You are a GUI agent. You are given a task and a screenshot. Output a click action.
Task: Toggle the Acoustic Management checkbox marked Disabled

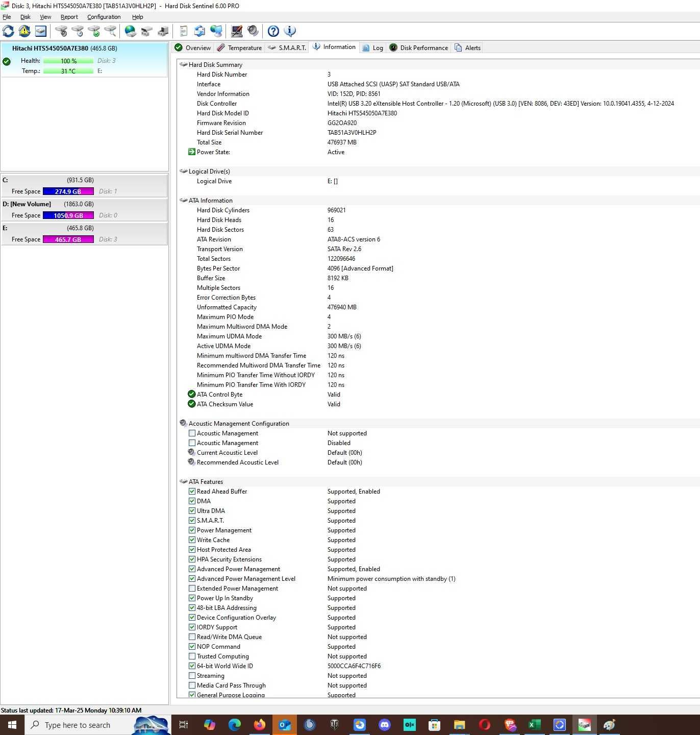click(192, 443)
